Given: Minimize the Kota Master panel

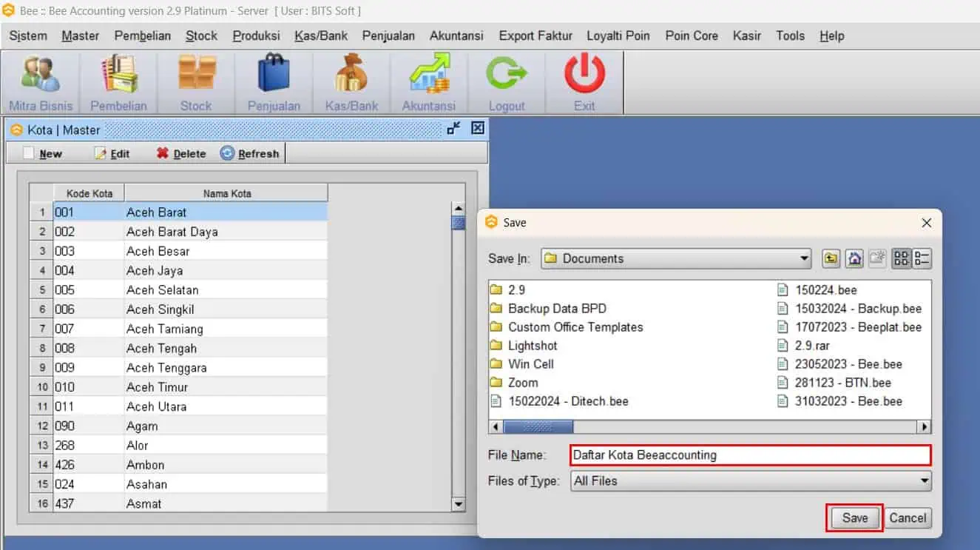Looking at the screenshot, I should pos(454,128).
